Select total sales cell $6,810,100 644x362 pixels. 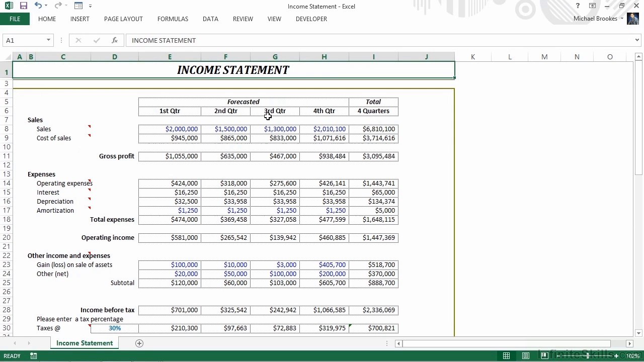pos(373,129)
